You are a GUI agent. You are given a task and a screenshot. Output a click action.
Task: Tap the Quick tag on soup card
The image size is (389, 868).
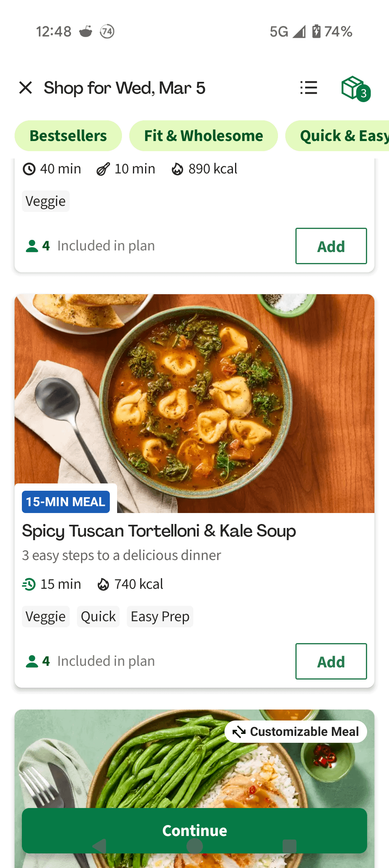click(x=98, y=617)
